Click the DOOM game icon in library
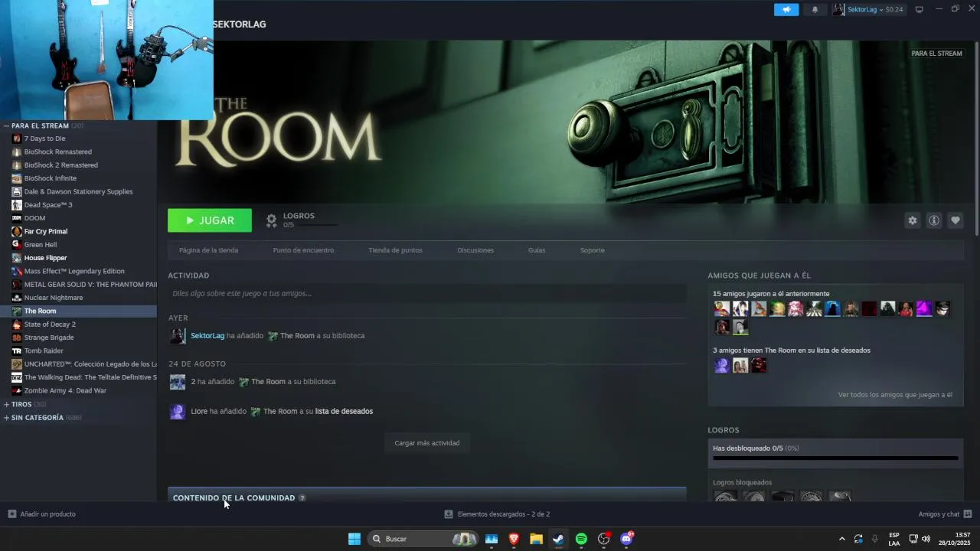 pos(17,218)
